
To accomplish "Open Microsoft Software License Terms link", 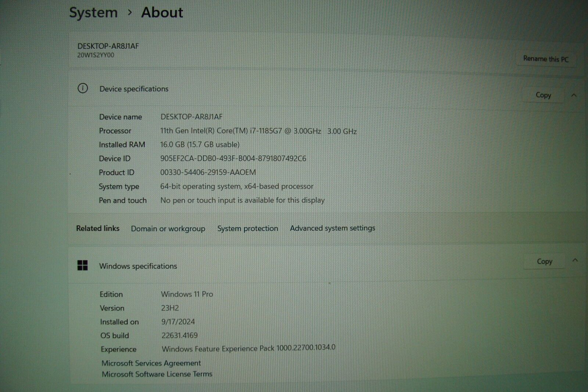I will pos(157,374).
